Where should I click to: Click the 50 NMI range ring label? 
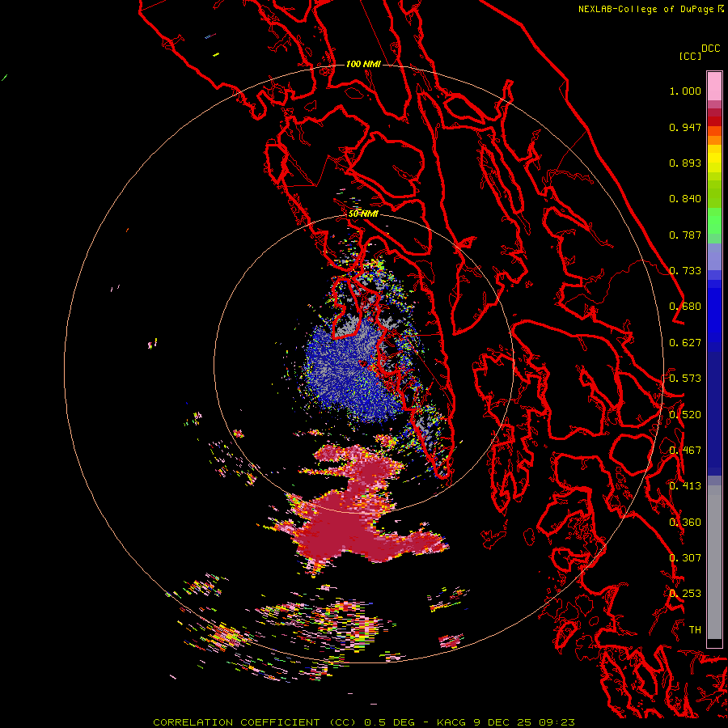pyautogui.click(x=363, y=214)
